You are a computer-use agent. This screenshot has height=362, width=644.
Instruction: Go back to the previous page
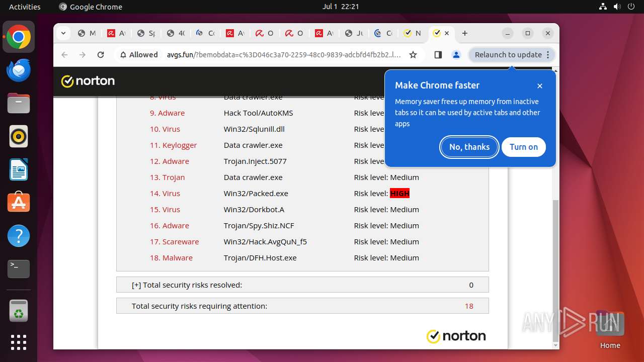[64, 55]
